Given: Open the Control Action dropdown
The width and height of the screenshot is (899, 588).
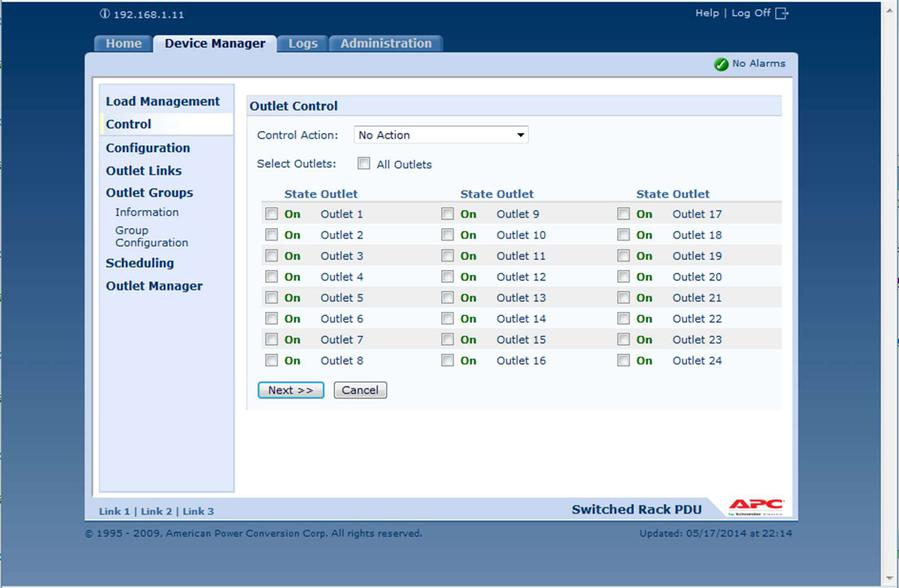Looking at the screenshot, I should 441,135.
